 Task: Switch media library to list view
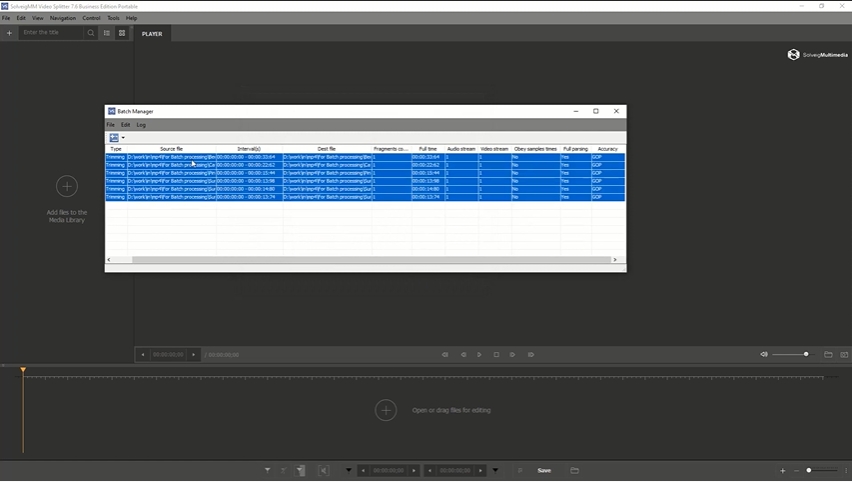(106, 33)
